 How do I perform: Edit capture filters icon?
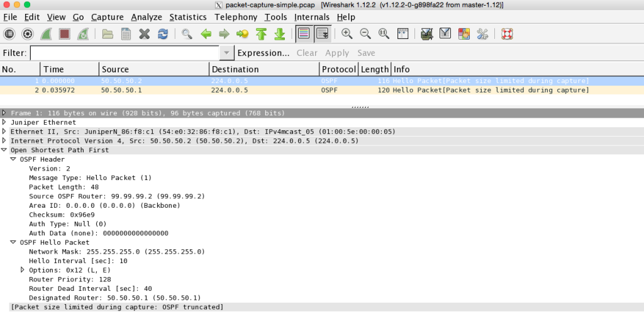pyautogui.click(x=427, y=34)
